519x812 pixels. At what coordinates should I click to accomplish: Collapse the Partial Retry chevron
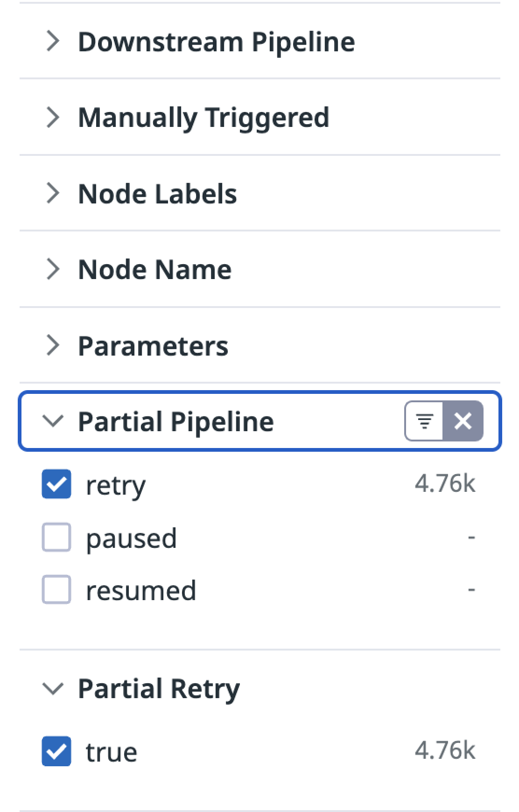pyautogui.click(x=53, y=688)
